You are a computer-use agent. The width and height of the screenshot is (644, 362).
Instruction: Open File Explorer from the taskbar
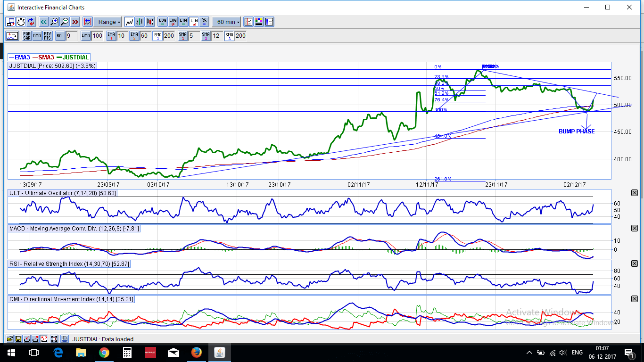[x=81, y=352]
